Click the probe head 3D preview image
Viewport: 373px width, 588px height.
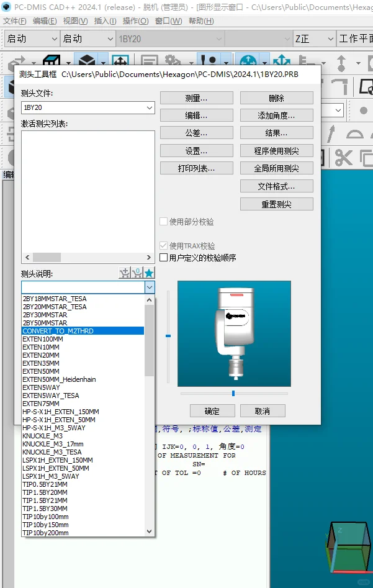pos(235,334)
